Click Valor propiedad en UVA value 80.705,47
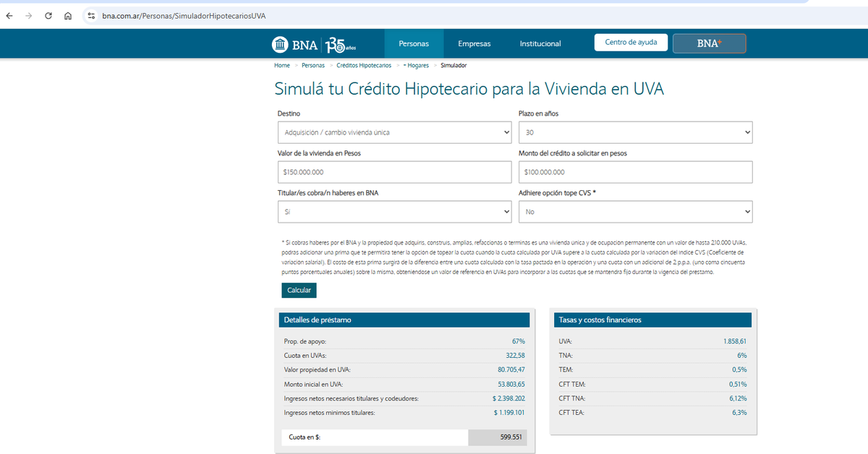The width and height of the screenshot is (868, 454). (x=511, y=369)
